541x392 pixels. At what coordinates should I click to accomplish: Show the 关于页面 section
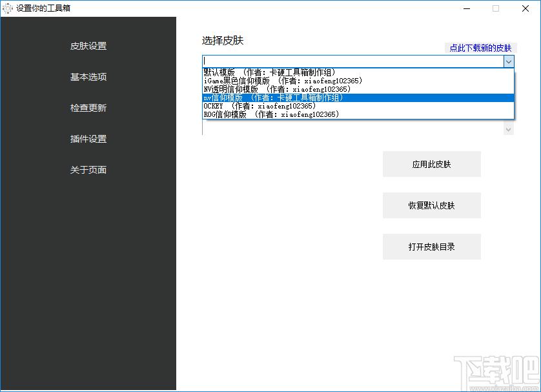click(88, 170)
